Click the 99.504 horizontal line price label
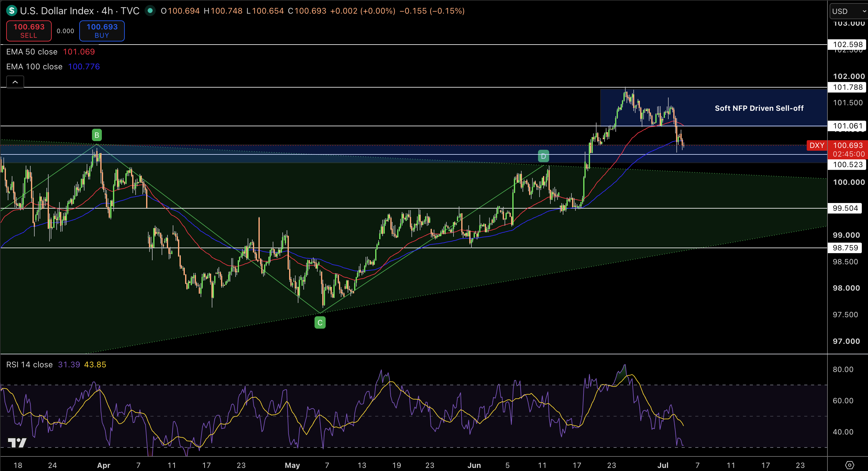The height and width of the screenshot is (471, 868). pos(845,208)
